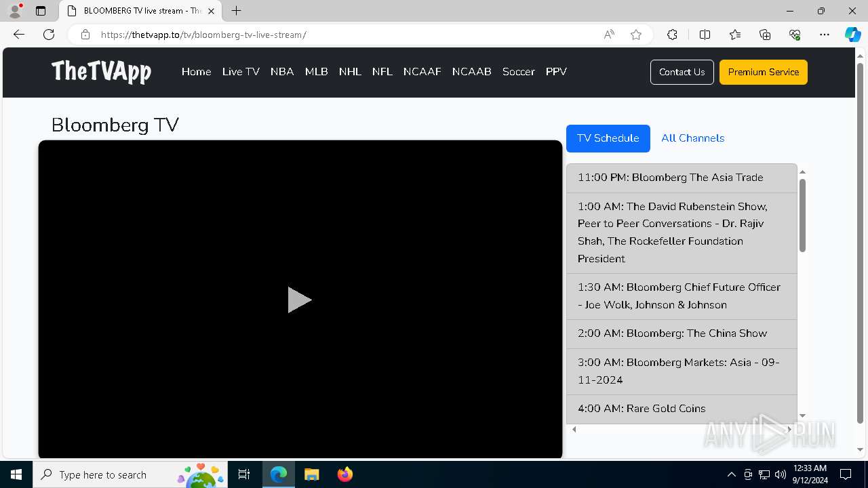The width and height of the screenshot is (868, 488).
Task: Refresh the current page
Action: tap(49, 35)
